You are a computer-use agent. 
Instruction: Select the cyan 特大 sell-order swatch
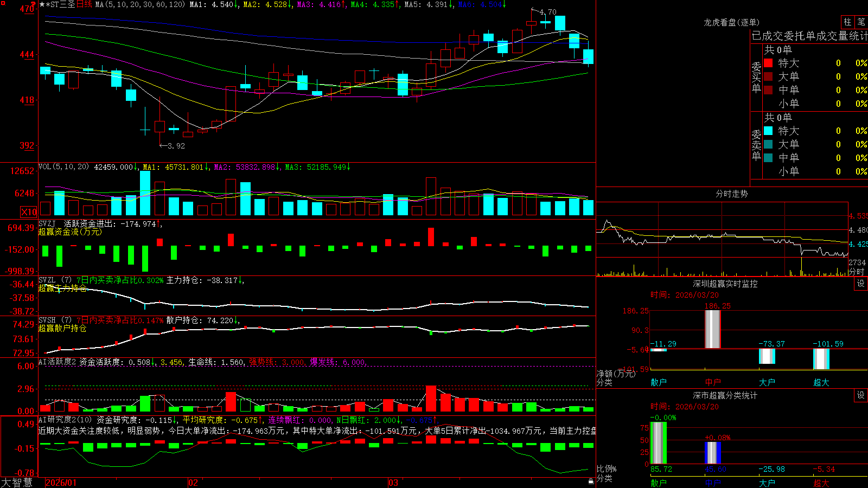(768, 131)
